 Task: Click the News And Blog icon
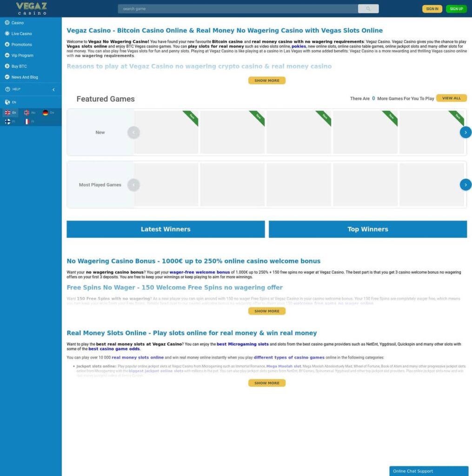[x=7, y=77]
